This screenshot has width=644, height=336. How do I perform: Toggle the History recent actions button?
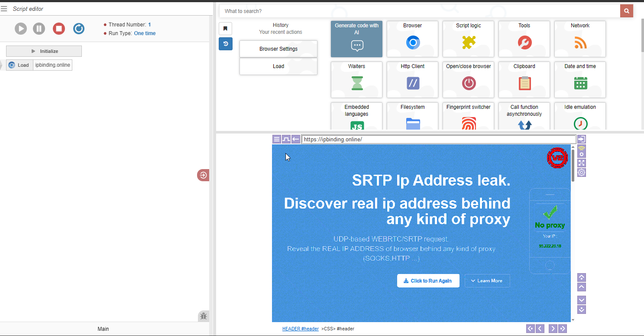tap(225, 44)
